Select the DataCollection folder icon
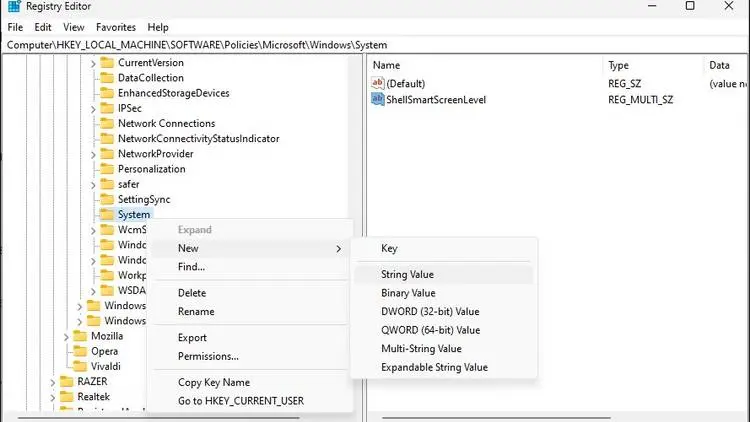 [107, 78]
